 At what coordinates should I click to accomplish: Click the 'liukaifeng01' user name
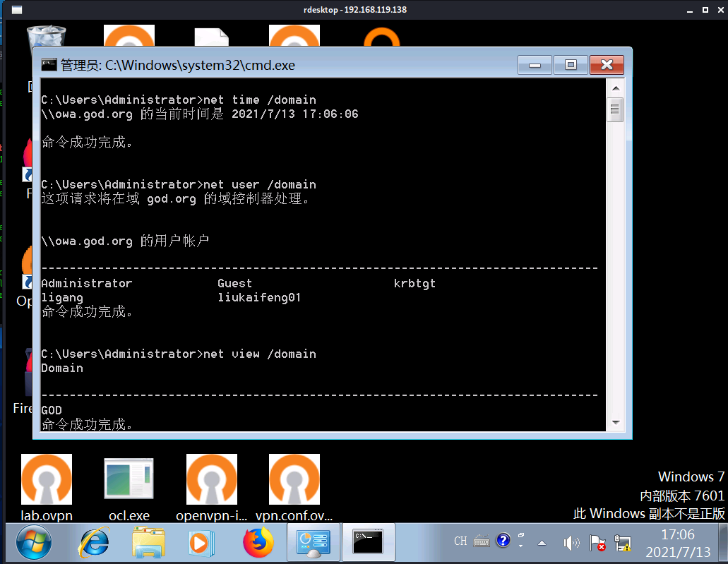pos(259,297)
